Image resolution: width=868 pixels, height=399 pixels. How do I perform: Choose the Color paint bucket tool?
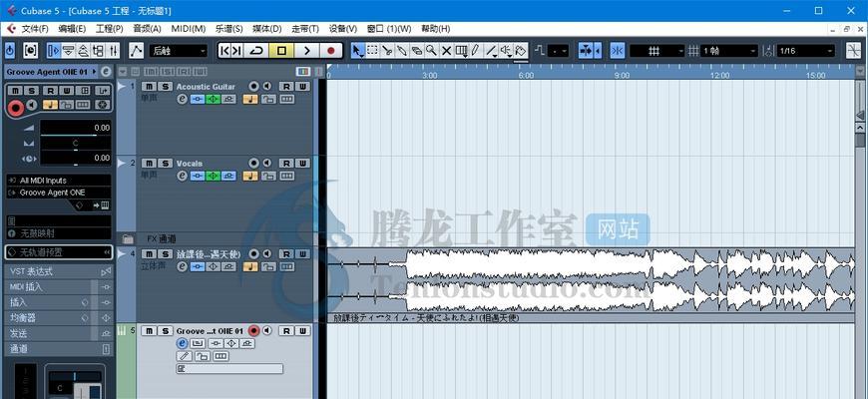coord(521,51)
